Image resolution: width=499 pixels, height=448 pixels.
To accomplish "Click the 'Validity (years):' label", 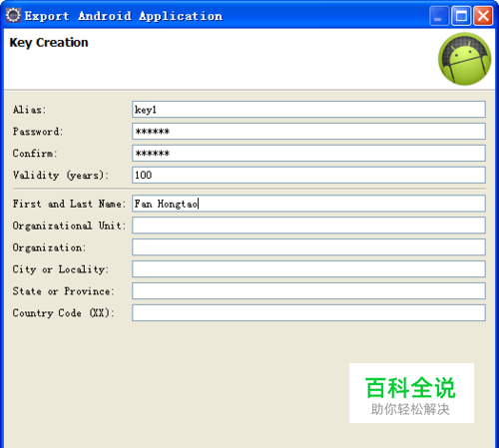I will [61, 175].
